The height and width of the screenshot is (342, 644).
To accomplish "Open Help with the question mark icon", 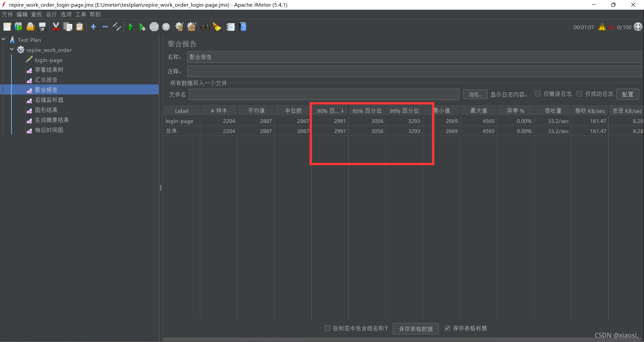I will coord(243,27).
